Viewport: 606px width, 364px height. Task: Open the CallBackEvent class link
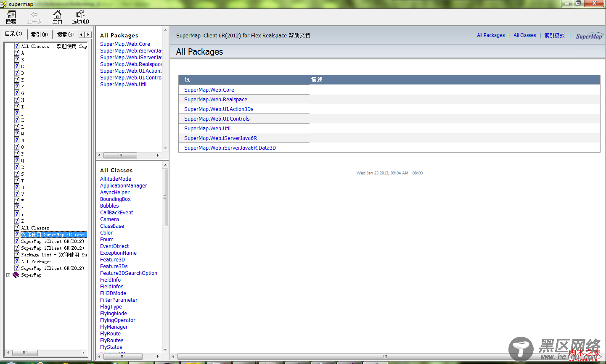coord(116,213)
